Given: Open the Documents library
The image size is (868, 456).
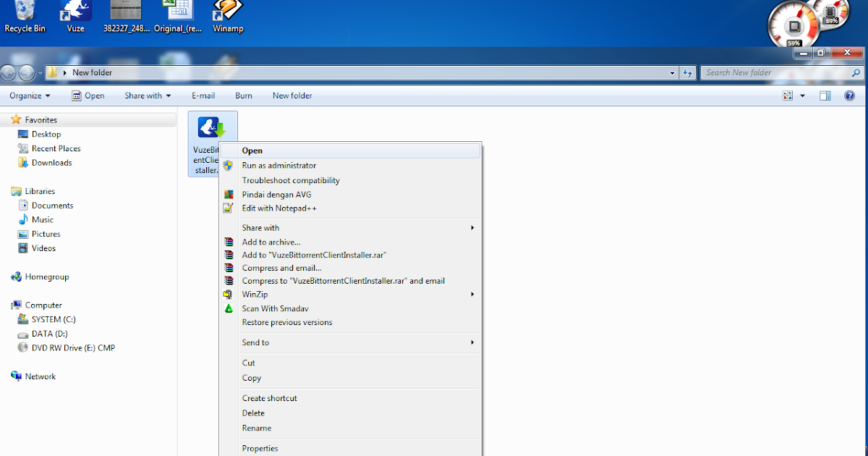Looking at the screenshot, I should (x=52, y=206).
